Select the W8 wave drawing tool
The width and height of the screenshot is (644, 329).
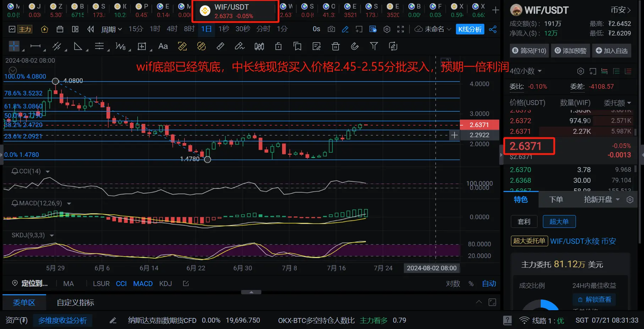(121, 46)
